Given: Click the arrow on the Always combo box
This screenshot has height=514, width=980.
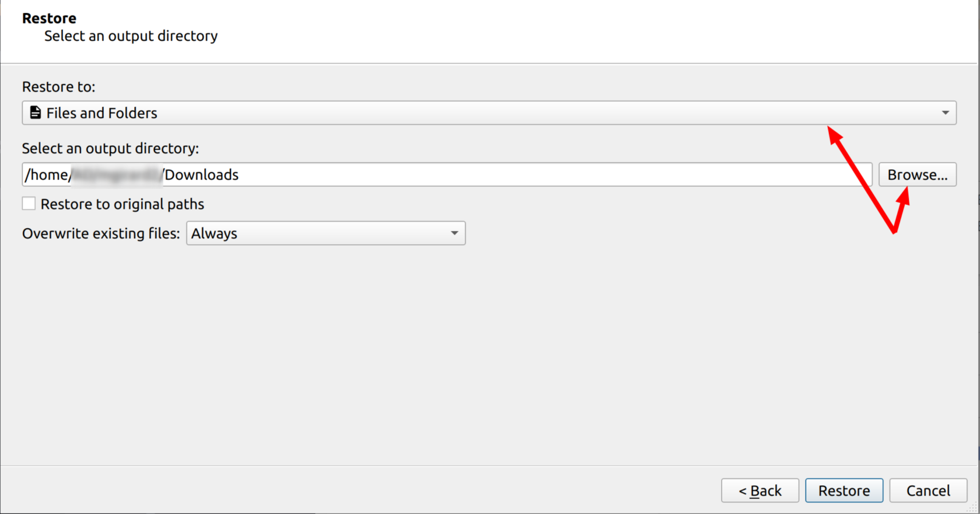Looking at the screenshot, I should pos(454,233).
